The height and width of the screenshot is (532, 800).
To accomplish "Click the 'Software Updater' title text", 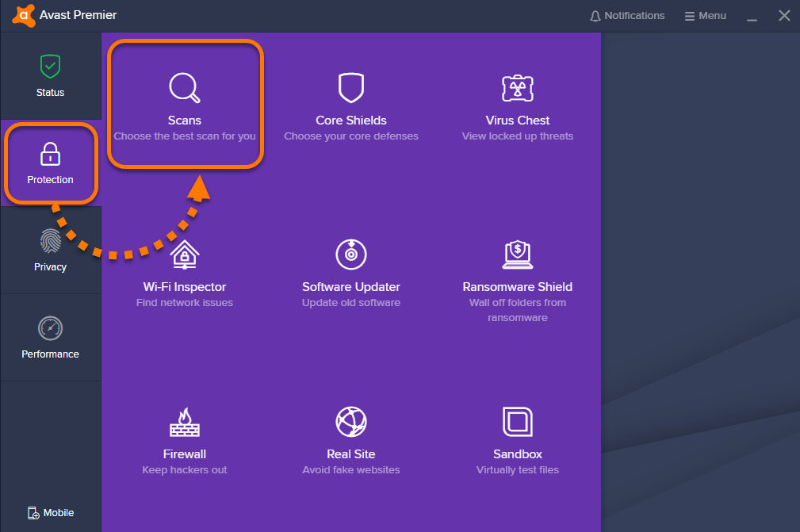I will (351, 287).
